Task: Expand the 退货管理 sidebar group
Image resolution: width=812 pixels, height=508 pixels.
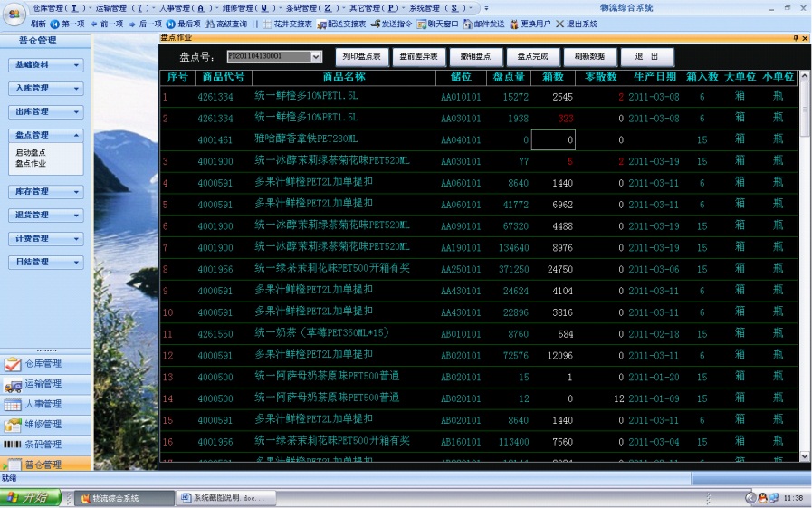Action: pyautogui.click(x=45, y=215)
